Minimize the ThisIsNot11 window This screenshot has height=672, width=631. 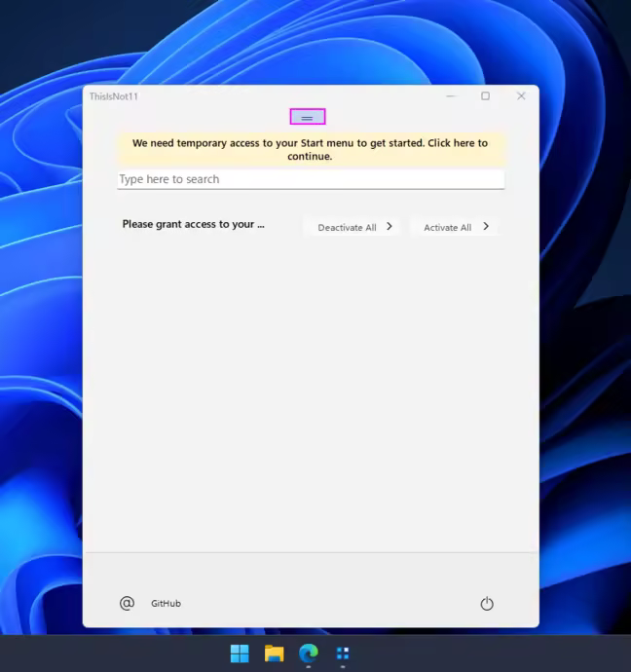pos(451,96)
